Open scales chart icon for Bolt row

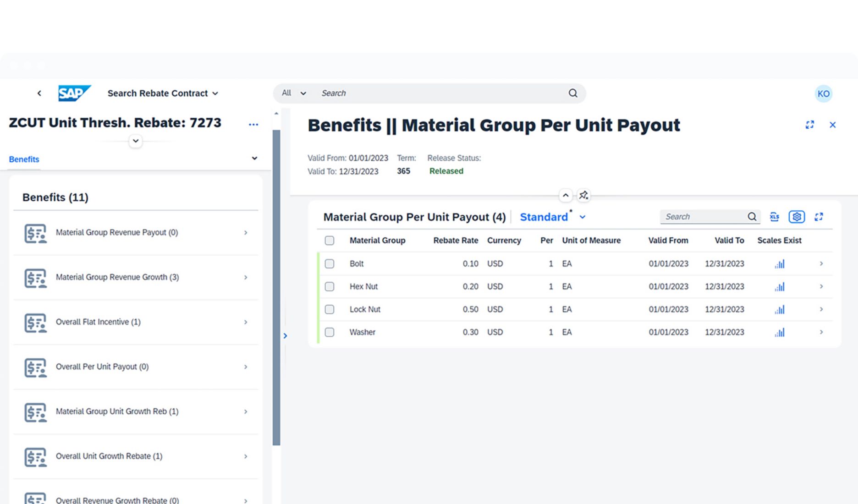tap(779, 264)
